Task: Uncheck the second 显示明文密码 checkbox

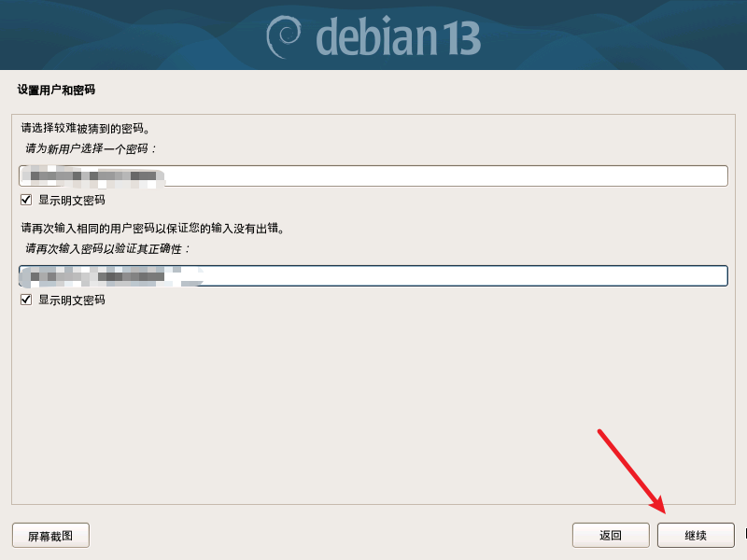Action: pyautogui.click(x=26, y=300)
